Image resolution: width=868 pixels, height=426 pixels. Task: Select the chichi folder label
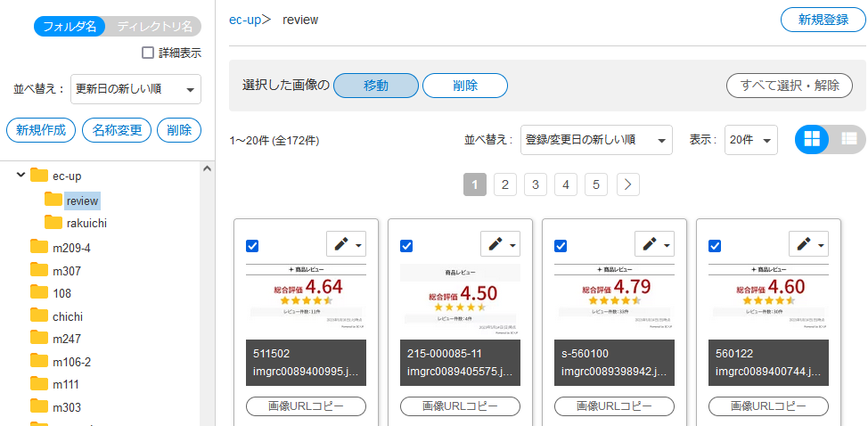coord(68,317)
